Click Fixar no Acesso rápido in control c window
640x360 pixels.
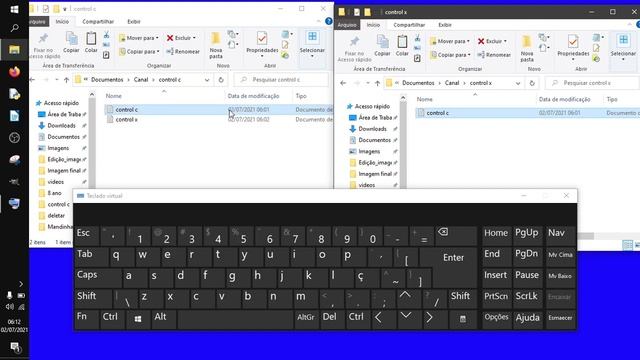click(44, 46)
